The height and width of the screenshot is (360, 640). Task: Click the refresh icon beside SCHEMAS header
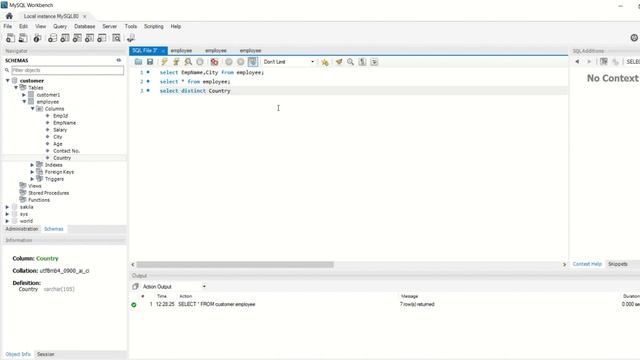[119, 60]
